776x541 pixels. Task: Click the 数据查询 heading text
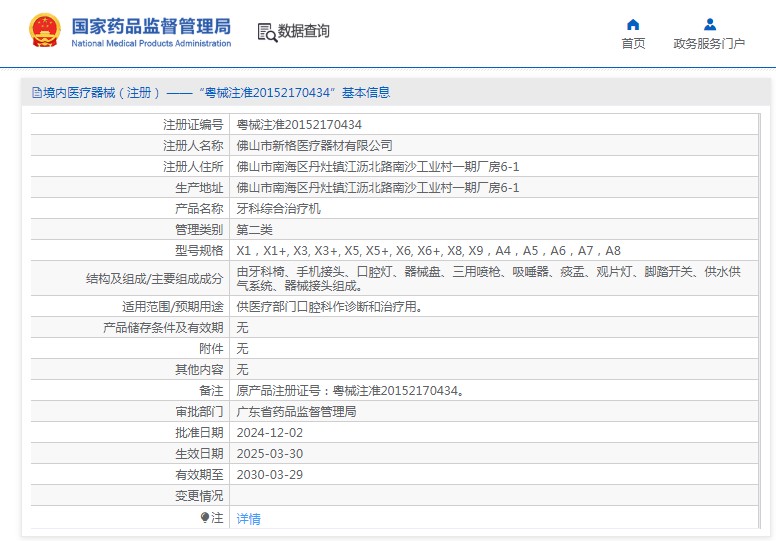point(303,31)
